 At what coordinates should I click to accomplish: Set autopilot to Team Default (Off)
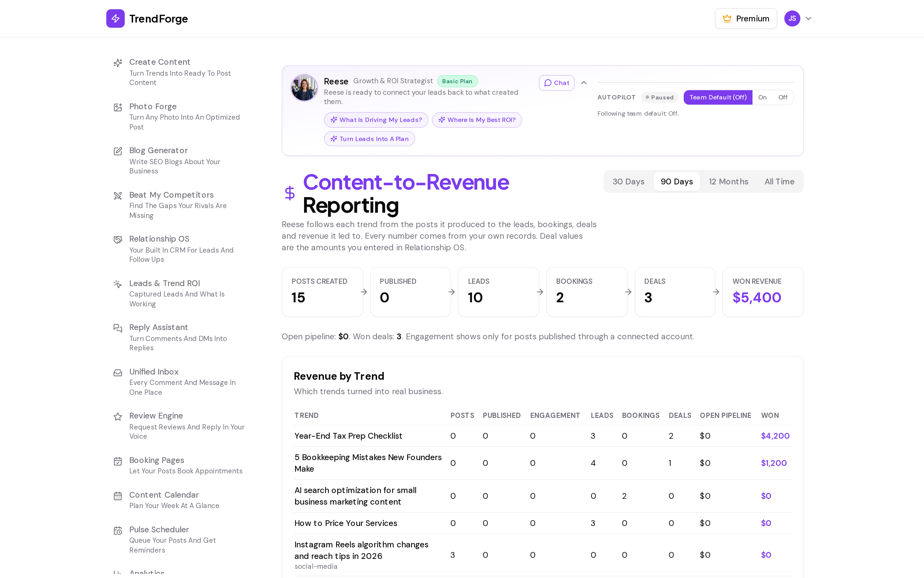click(x=718, y=97)
